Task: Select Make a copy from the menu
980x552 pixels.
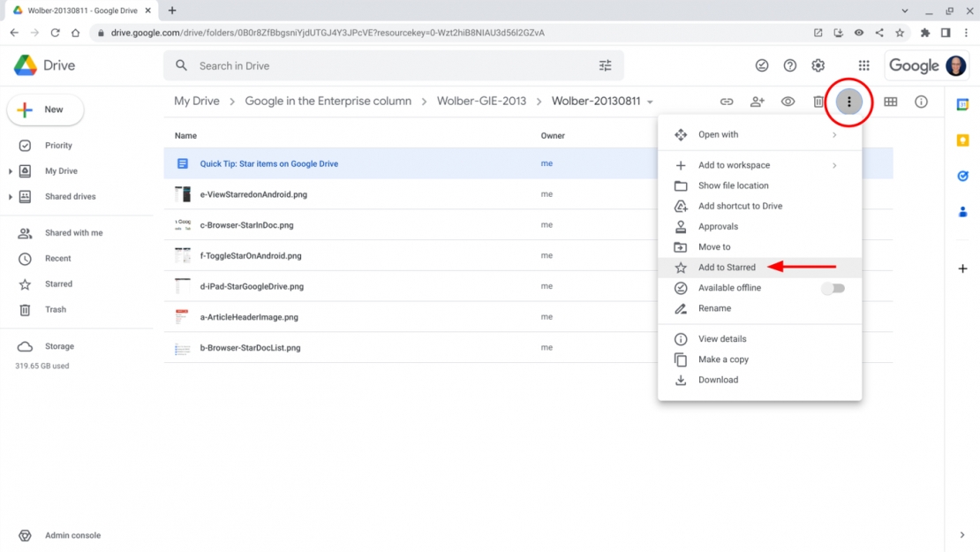Action: click(x=724, y=359)
